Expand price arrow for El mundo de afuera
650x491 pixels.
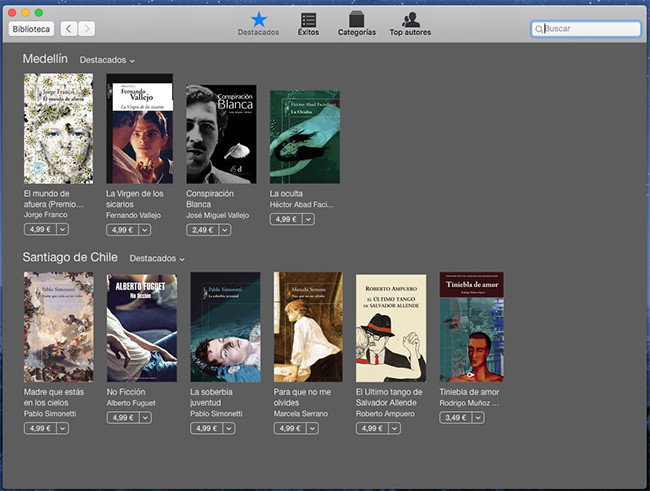(63, 229)
